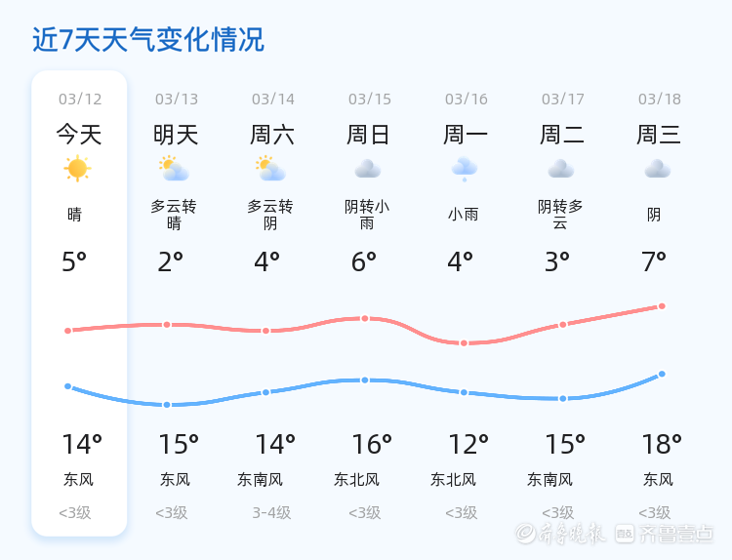Image resolution: width=732 pixels, height=560 pixels.
Task: Click the 小雨 weather text for 周一
Action: pos(464,215)
